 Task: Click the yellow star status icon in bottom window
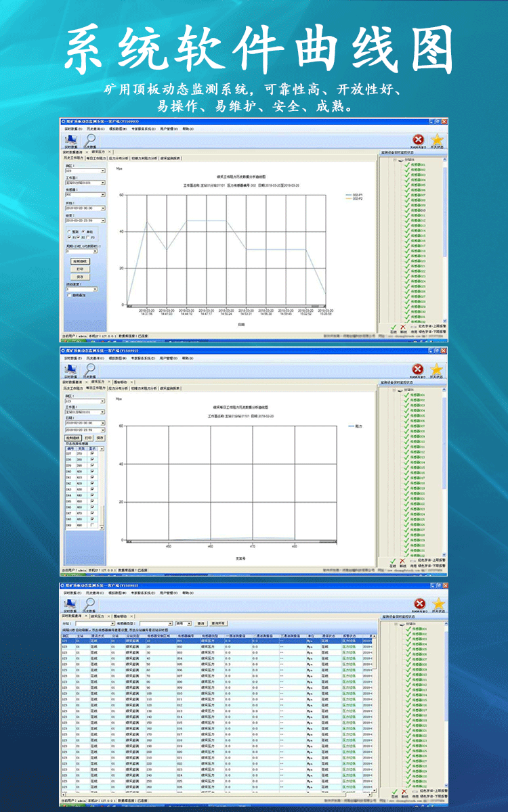coord(439,603)
